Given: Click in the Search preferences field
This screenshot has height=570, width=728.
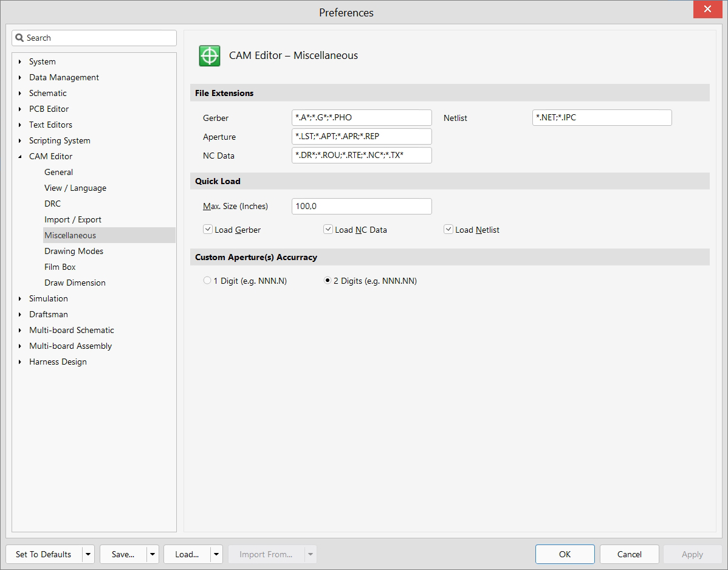Looking at the screenshot, I should point(94,38).
